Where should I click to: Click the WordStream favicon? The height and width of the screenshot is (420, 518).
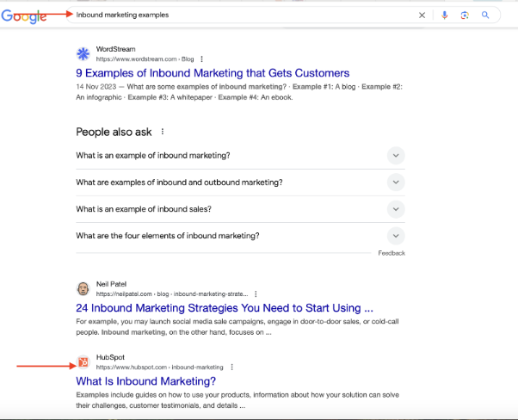click(x=83, y=54)
